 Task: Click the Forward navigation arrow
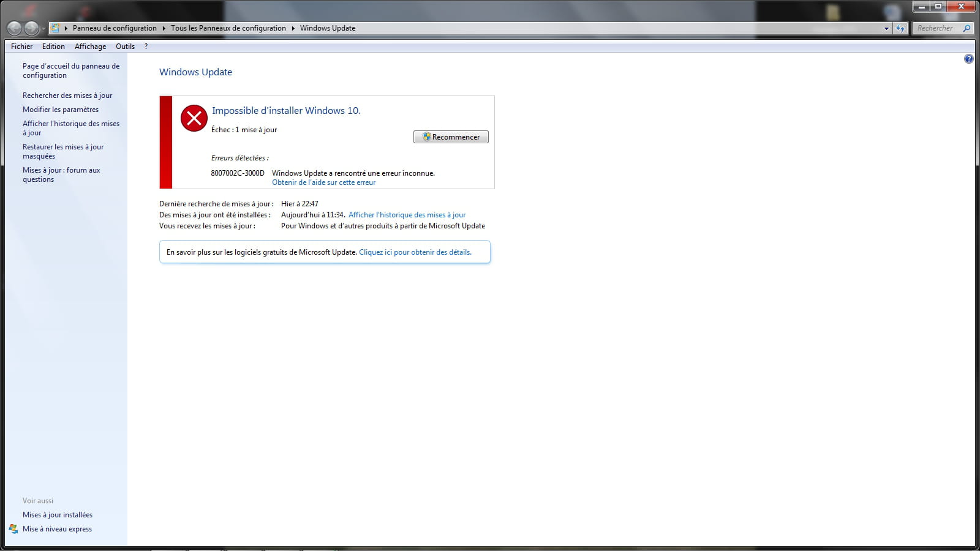(x=31, y=28)
